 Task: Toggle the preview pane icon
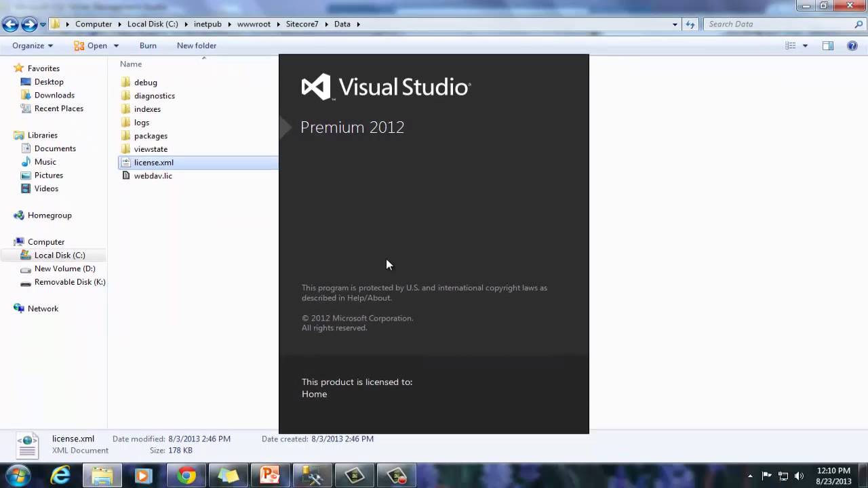[828, 45]
